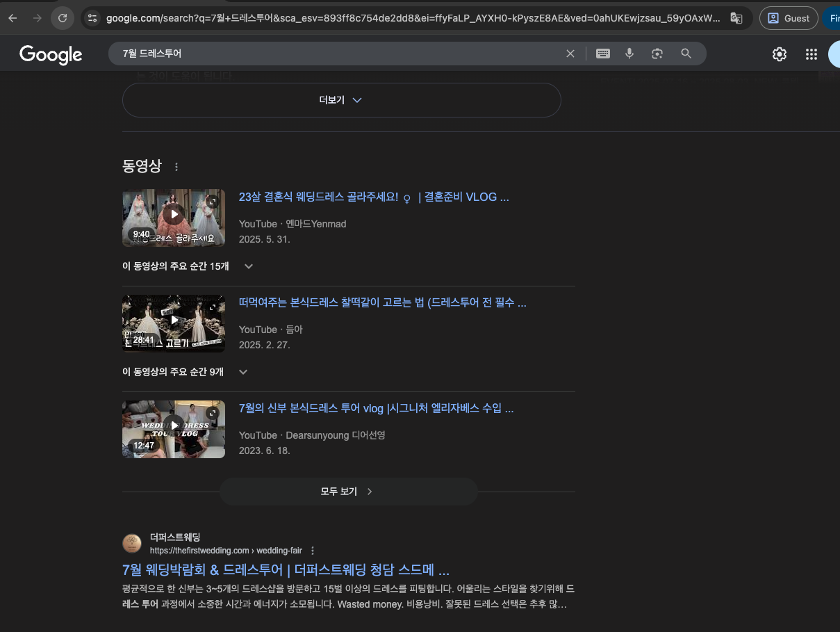This screenshot has height=632, width=840.
Task: Click the 모두 보기 button
Action: click(x=348, y=491)
